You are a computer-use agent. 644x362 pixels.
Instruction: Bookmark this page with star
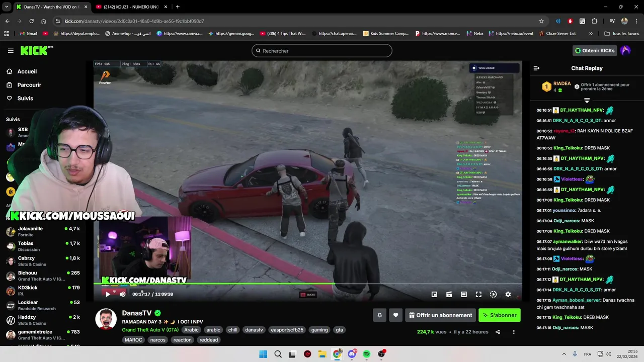coord(541,21)
